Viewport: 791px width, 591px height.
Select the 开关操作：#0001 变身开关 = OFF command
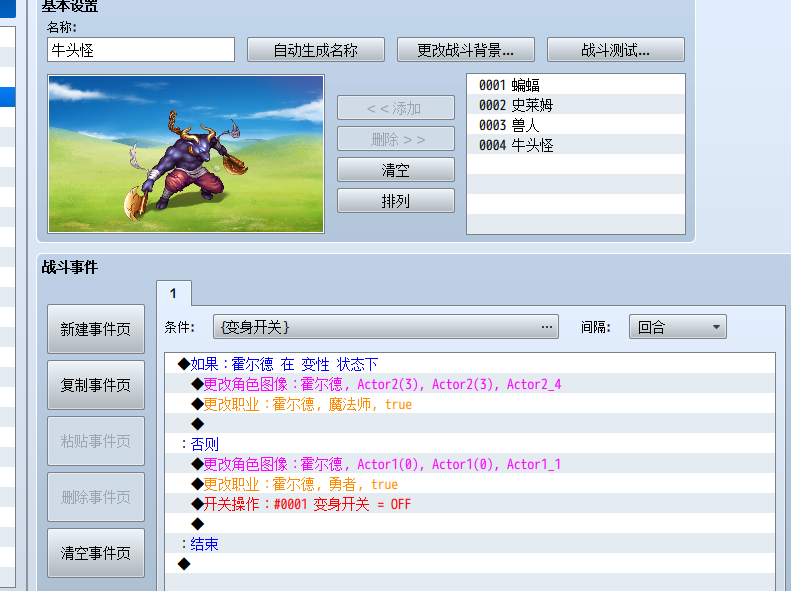[470, 503]
